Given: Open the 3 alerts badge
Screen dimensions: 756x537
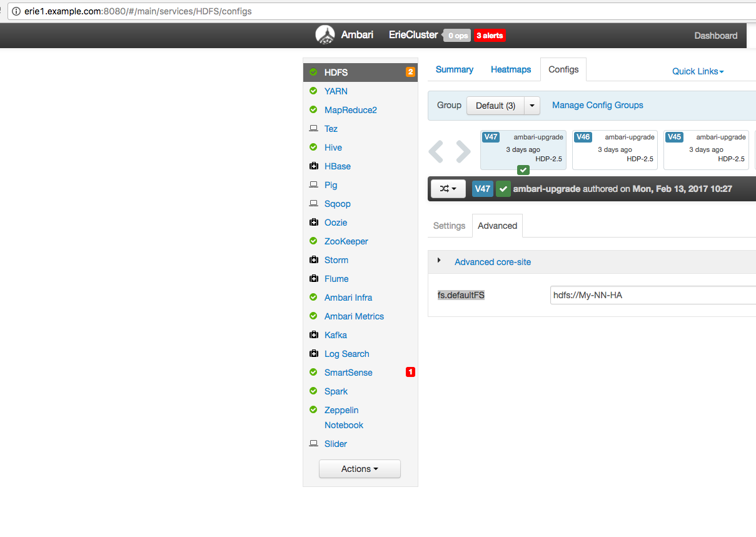Looking at the screenshot, I should pos(490,36).
